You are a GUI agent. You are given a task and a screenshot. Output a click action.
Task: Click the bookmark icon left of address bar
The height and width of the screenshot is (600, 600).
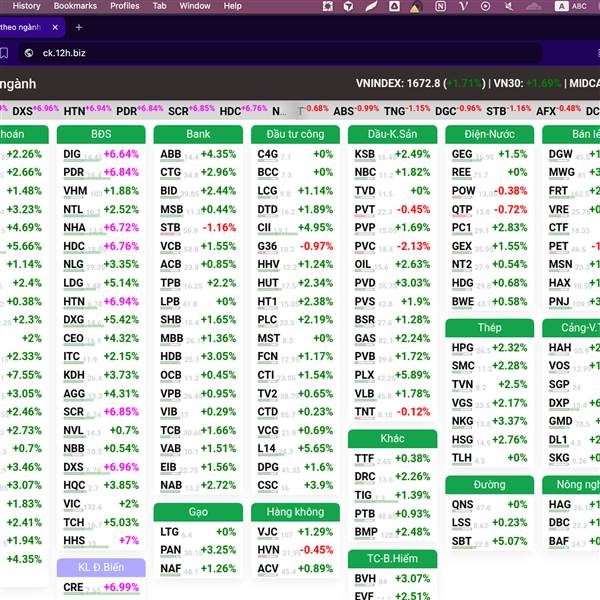coord(6,53)
